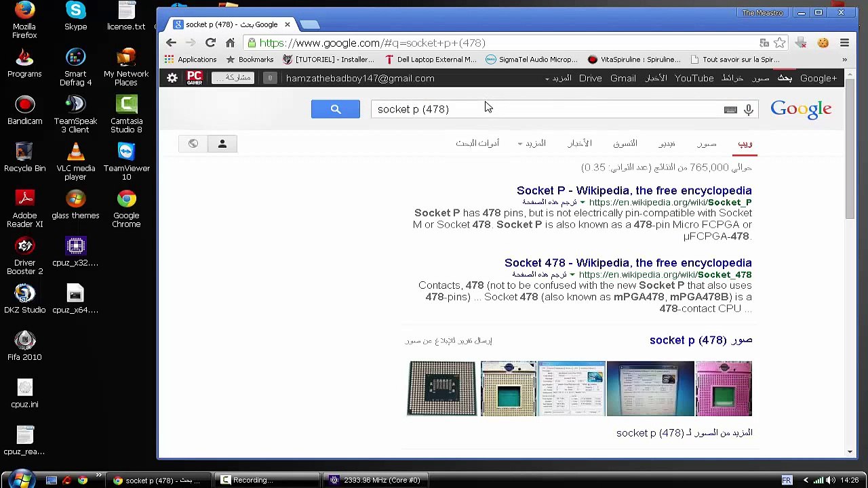Switch to فيديو video search tab
Screen dimensions: 868x488
667,144
